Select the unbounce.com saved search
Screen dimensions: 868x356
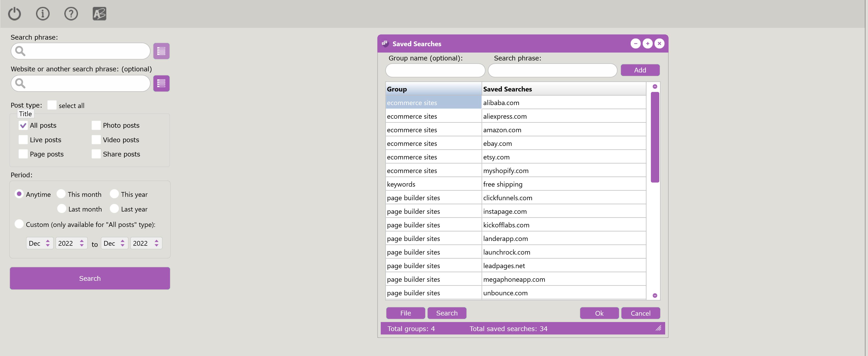coord(564,293)
